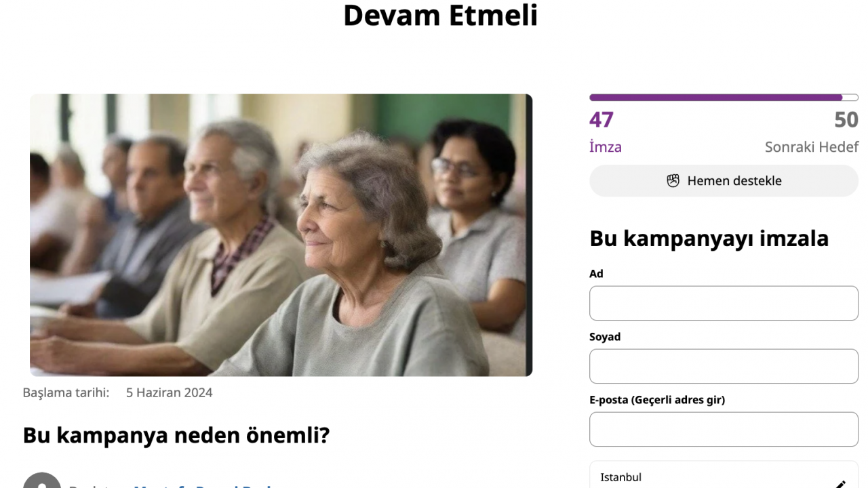868x488 pixels.
Task: Click the campaign photo of elderly people
Action: 281,235
